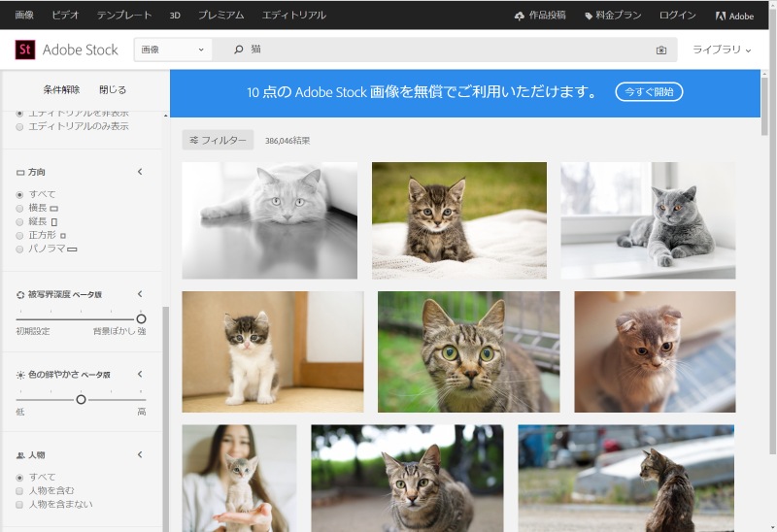Click the 人物 people icon
777x532 pixels.
click(x=20, y=455)
